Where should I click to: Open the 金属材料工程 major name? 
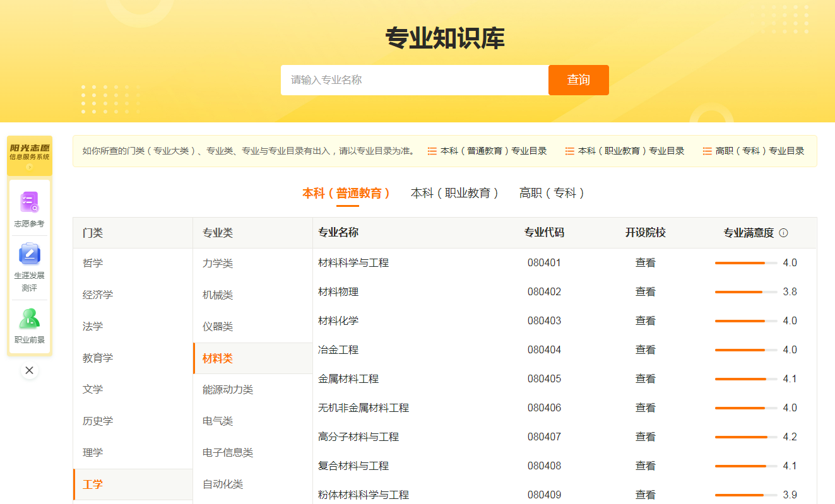348,379
